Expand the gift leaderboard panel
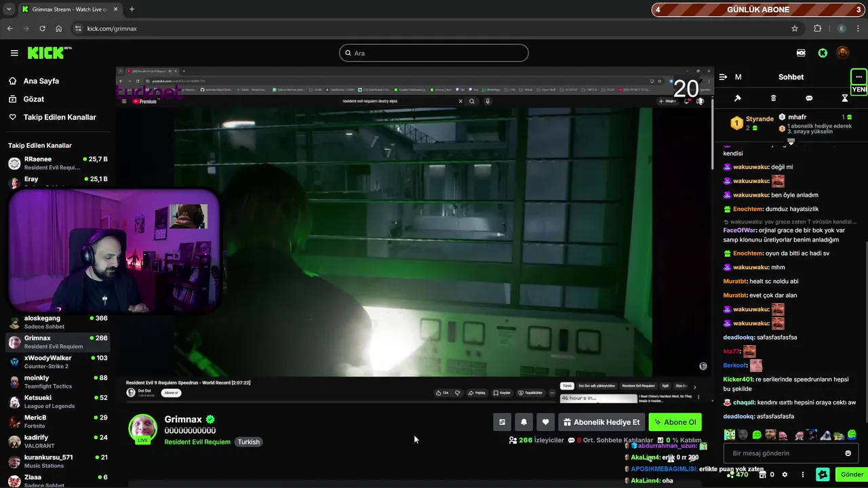The width and height of the screenshot is (868, 488). (791, 142)
